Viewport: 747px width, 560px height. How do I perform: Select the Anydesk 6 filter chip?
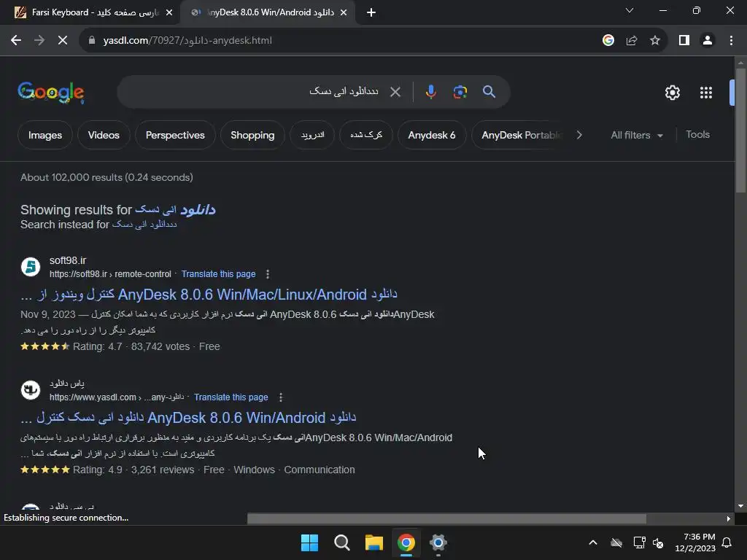(x=432, y=135)
